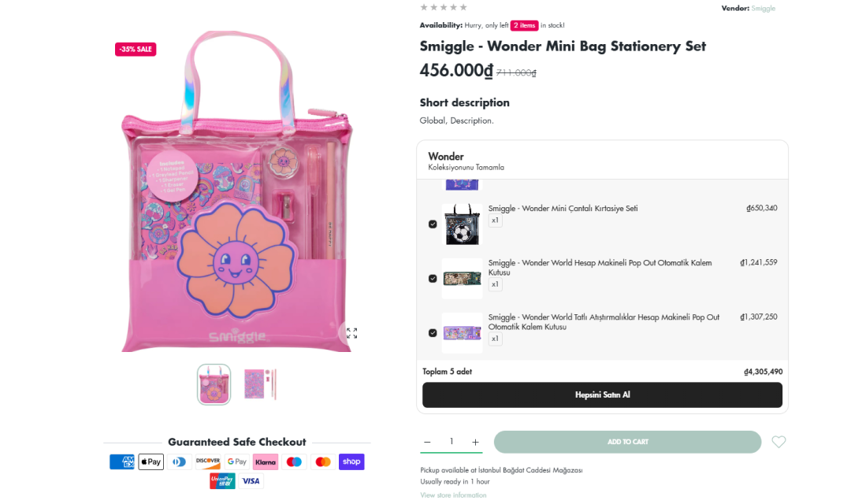Viewport: 851px width, 504px height.
Task: Select the Mastercard payment icon
Action: (x=323, y=461)
